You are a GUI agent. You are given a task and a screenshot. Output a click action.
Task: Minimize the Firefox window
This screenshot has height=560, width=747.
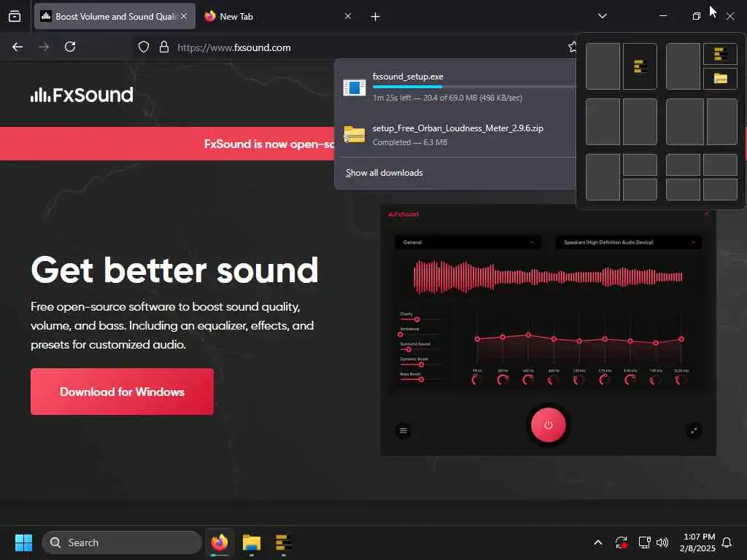[662, 16]
